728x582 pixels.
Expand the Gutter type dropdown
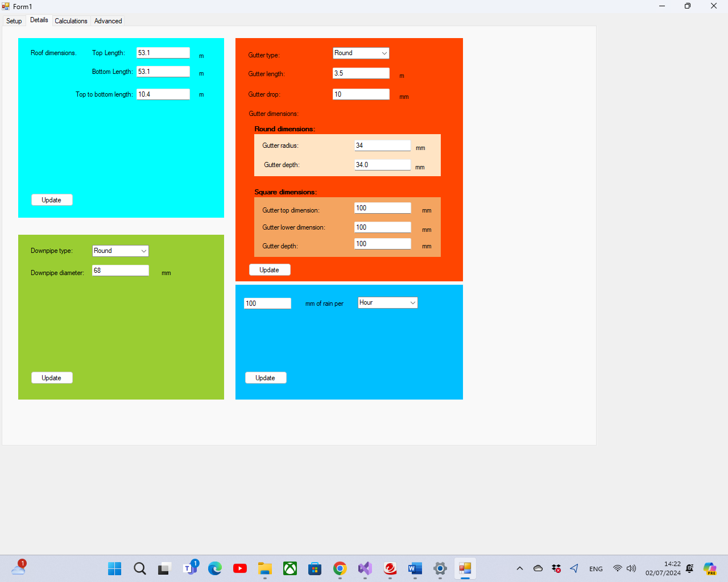pos(361,53)
